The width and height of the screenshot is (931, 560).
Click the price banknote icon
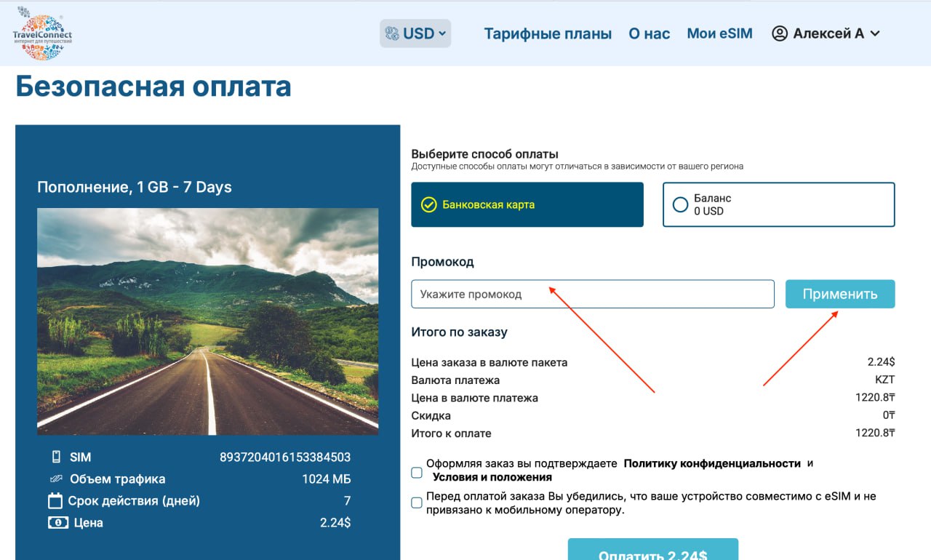coord(57,523)
